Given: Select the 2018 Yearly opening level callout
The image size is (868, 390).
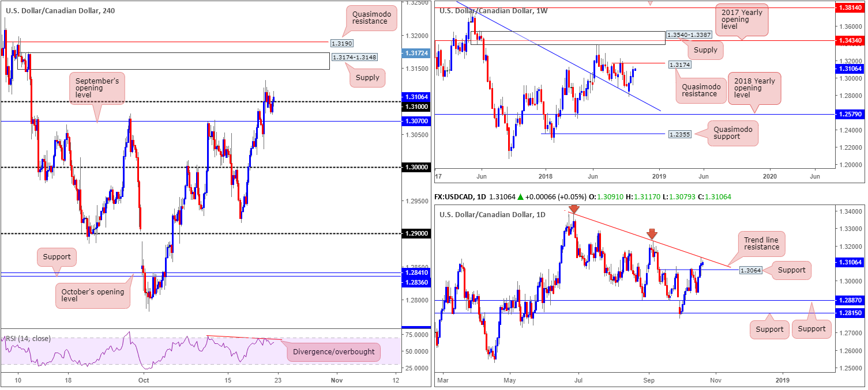Looking at the screenshot, I should pos(754,88).
